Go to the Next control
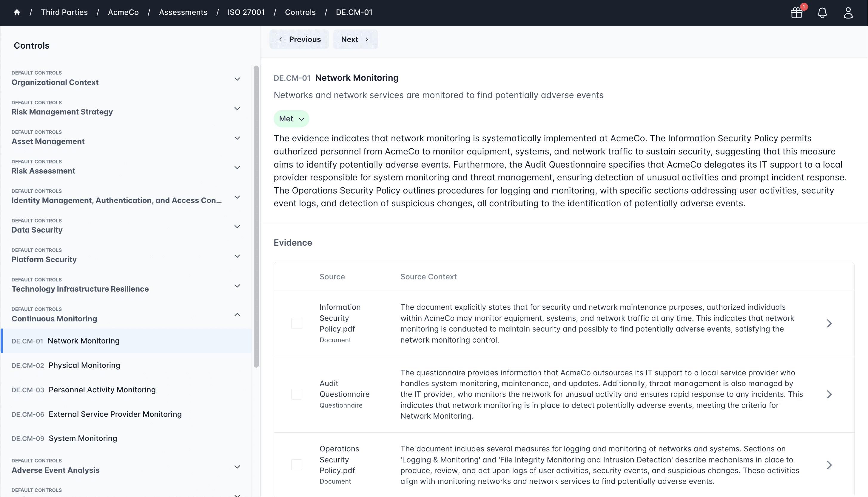Screen dimensions: 868x497 click(x=355, y=39)
